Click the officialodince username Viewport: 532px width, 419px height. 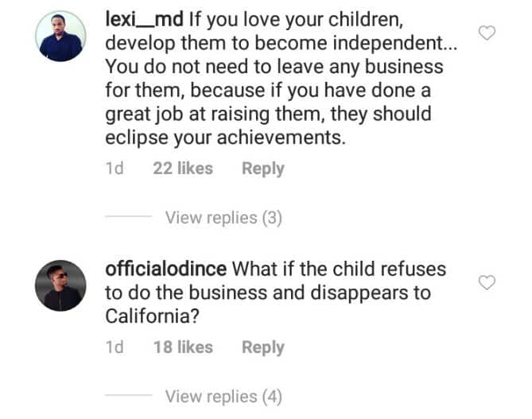(x=165, y=269)
